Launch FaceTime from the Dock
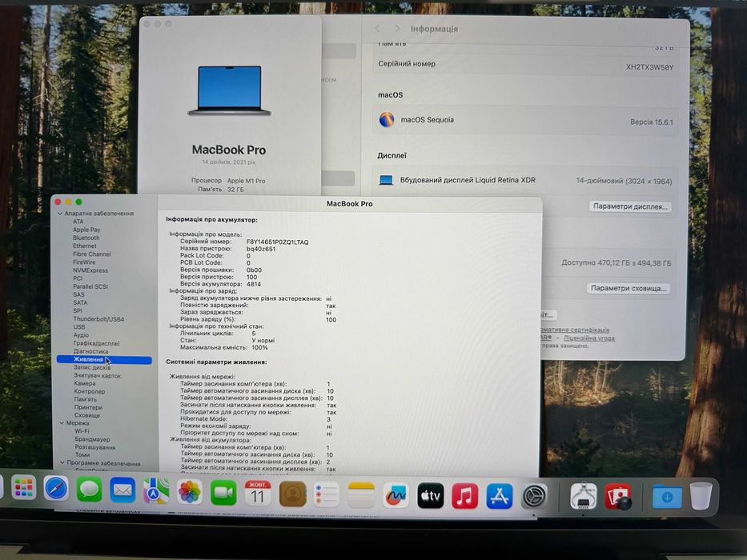 (x=223, y=493)
